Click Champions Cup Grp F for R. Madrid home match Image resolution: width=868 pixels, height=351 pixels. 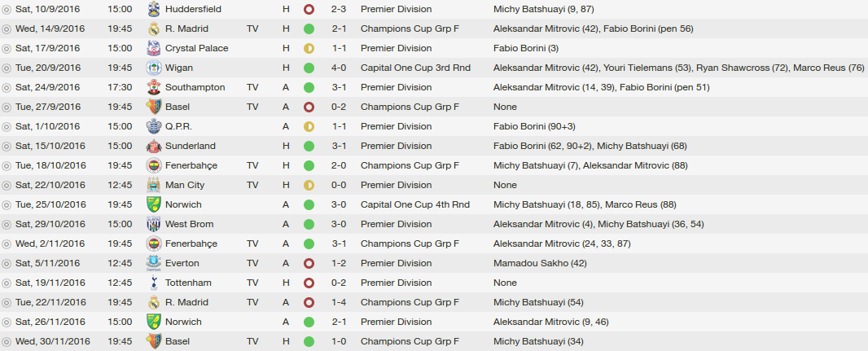[410, 29]
